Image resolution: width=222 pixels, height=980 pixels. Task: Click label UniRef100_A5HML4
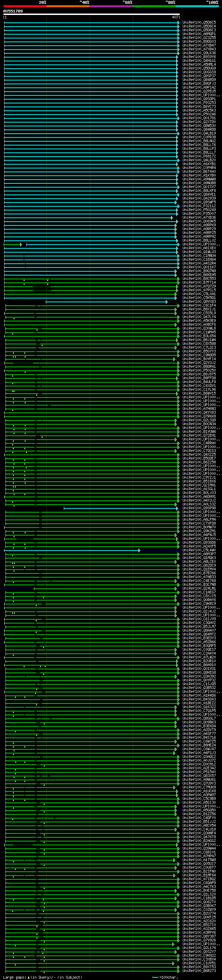point(199,64)
